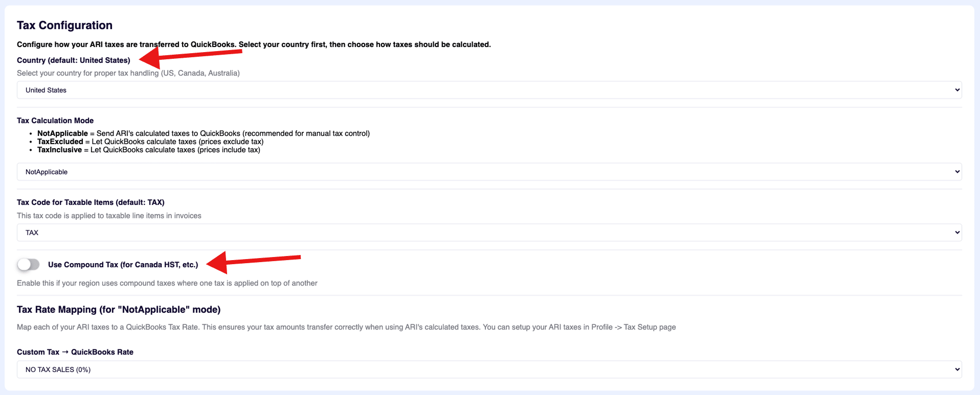The width and height of the screenshot is (980, 395).
Task: Click the 'Tax Calculation Mode' label
Action: click(55, 121)
